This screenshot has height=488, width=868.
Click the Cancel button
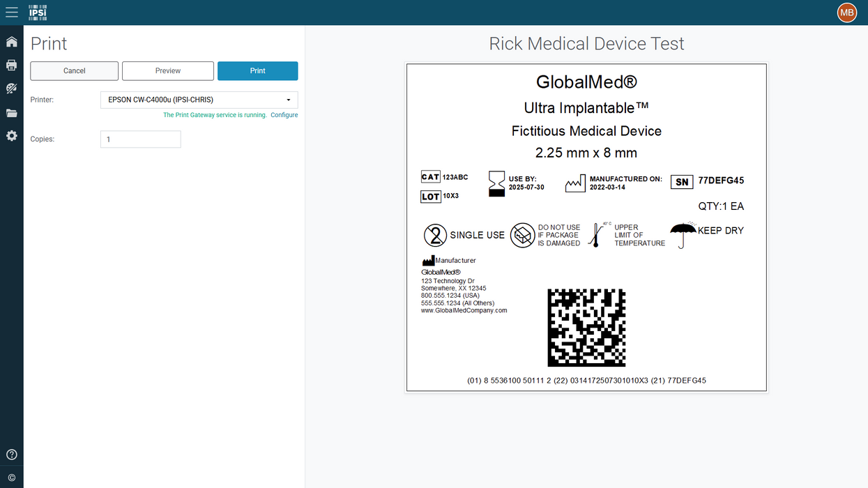coord(75,71)
